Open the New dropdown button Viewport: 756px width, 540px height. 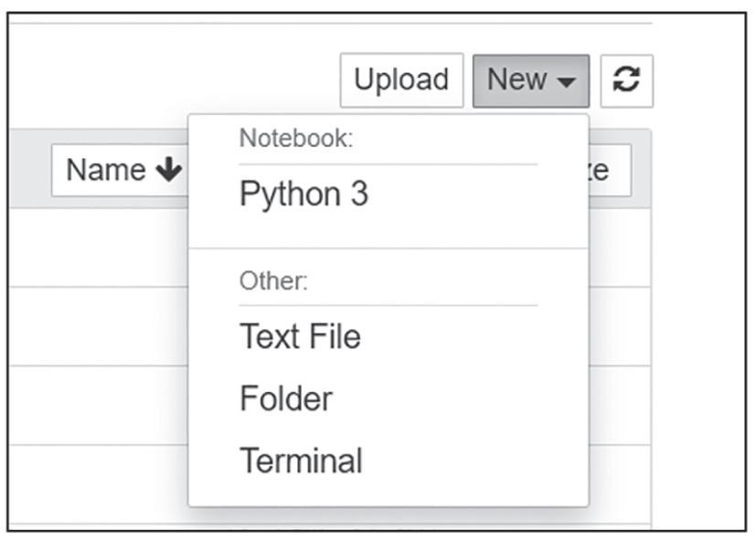coord(530,80)
